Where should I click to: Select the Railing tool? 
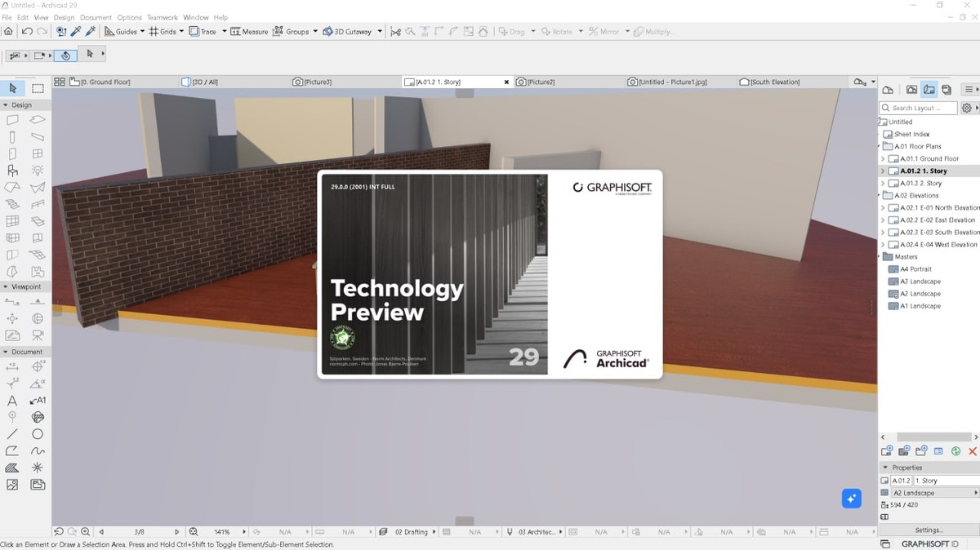[x=38, y=204]
